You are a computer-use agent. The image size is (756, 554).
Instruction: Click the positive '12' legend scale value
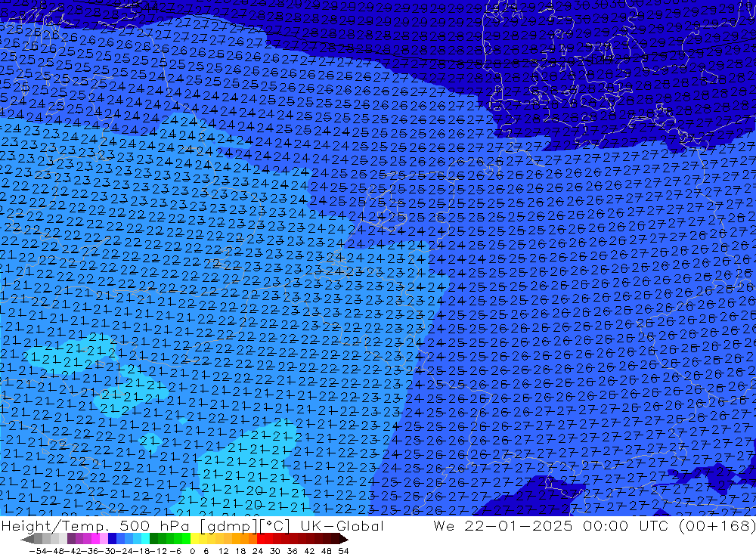coord(223,551)
